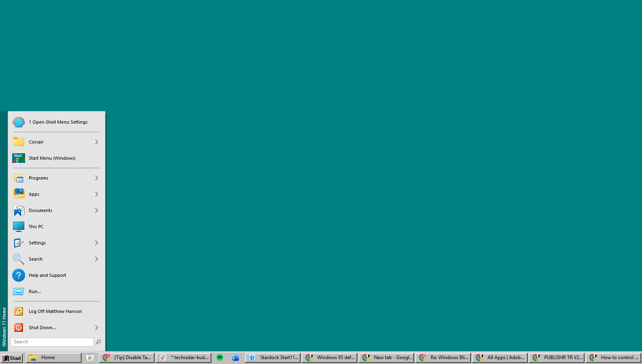The height and width of the screenshot is (364, 642).
Task: Expand the Shut Down options arrow
Action: 97,328
